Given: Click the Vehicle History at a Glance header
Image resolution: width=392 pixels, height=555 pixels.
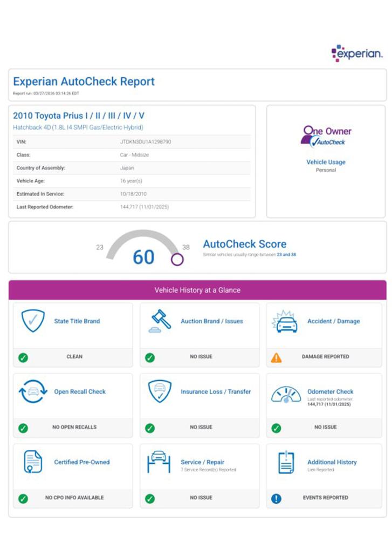Looking at the screenshot, I should click(x=197, y=290).
